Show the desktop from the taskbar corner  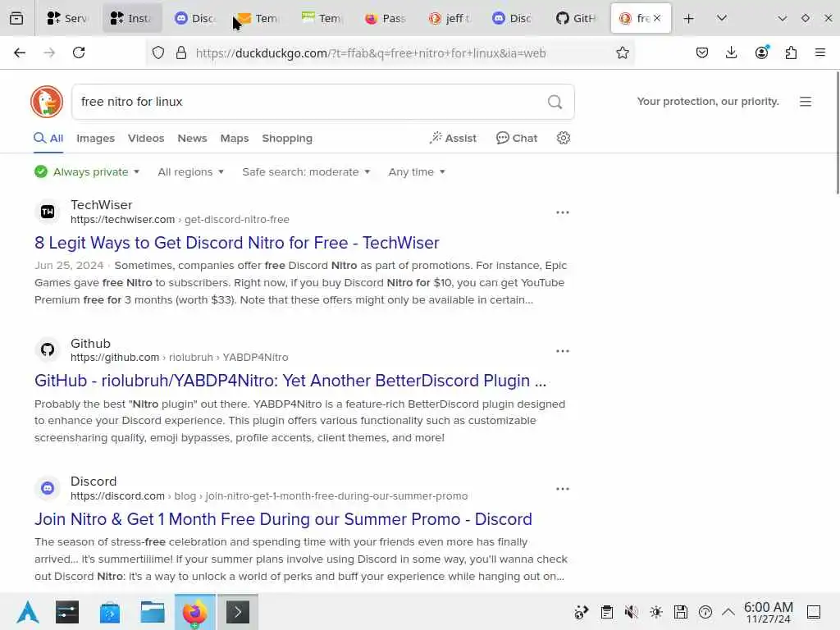[814, 612]
